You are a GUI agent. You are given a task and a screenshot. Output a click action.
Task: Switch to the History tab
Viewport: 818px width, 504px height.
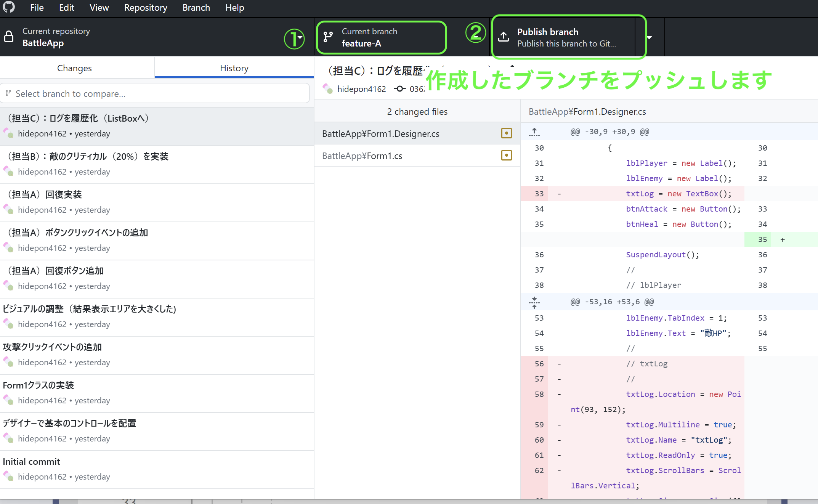coord(234,68)
